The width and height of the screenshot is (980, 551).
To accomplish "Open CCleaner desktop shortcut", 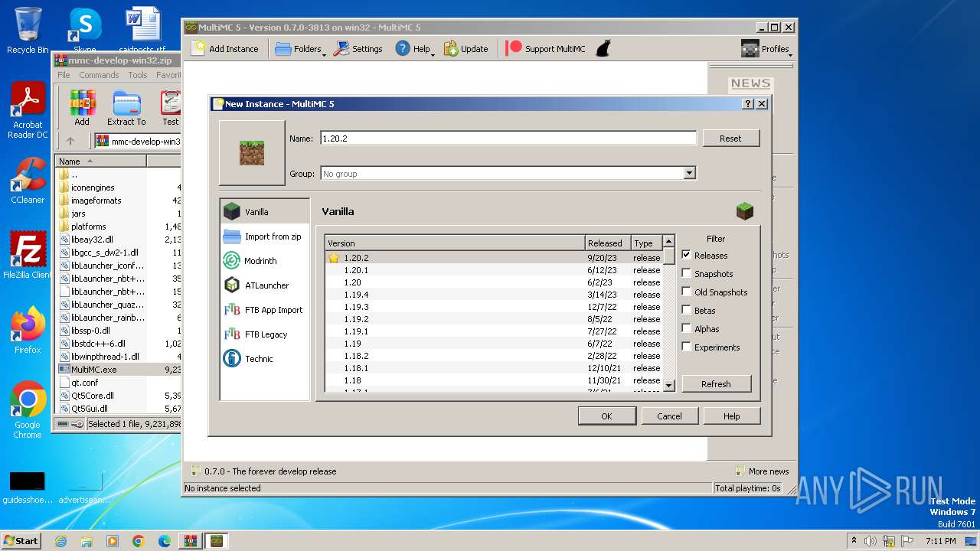I will click(x=28, y=181).
